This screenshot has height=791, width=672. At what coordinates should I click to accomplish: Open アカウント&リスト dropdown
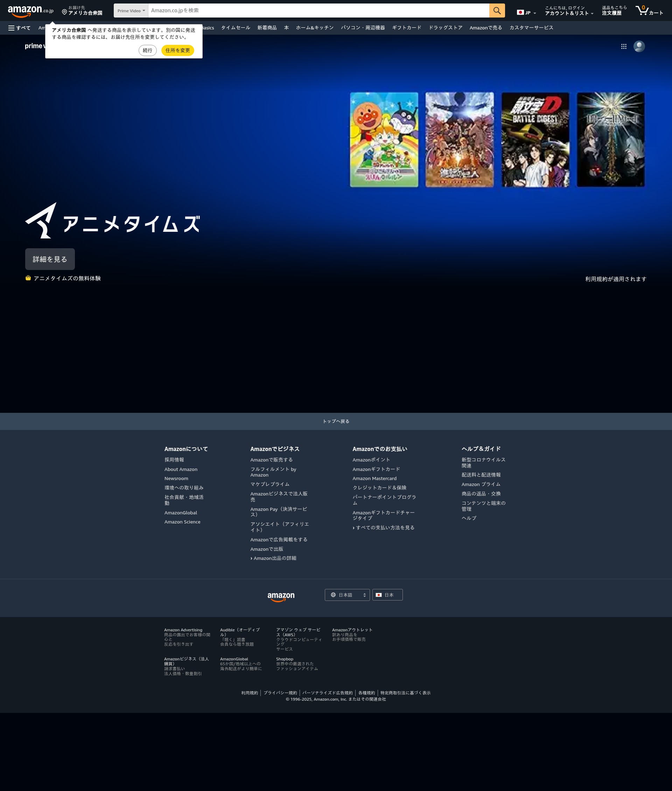[569, 11]
